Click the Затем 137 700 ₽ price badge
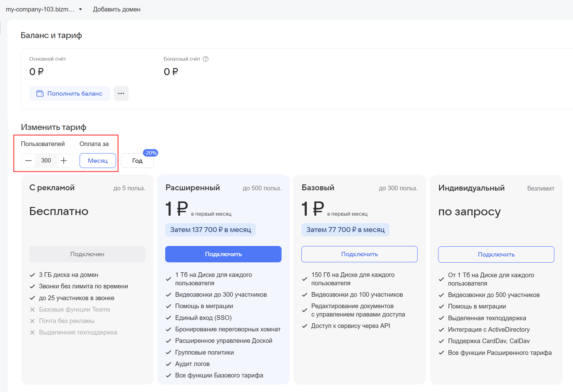 (210, 230)
